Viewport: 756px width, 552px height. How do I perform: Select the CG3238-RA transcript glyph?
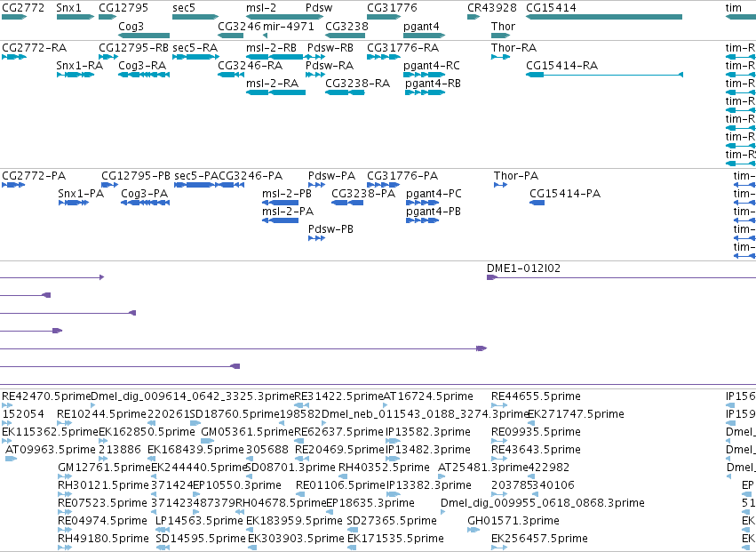click(346, 92)
